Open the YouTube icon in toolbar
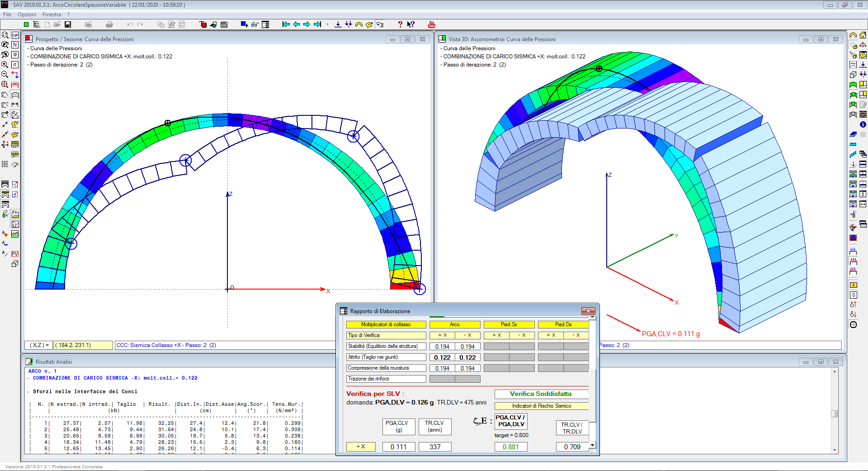868x471 pixels. point(431,24)
